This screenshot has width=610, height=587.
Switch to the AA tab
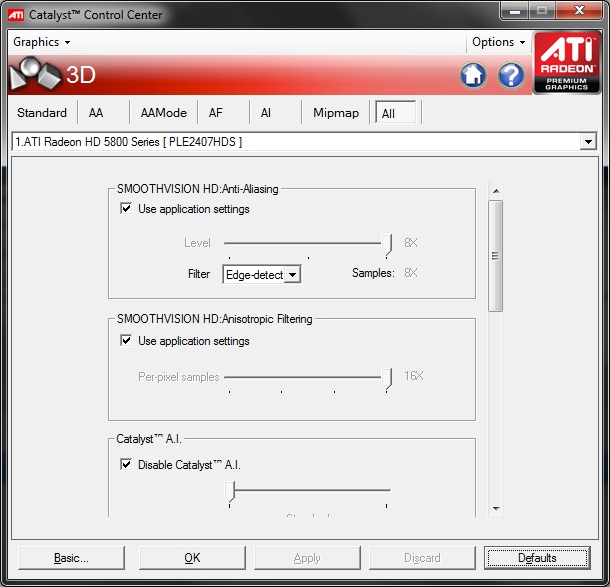(96, 113)
